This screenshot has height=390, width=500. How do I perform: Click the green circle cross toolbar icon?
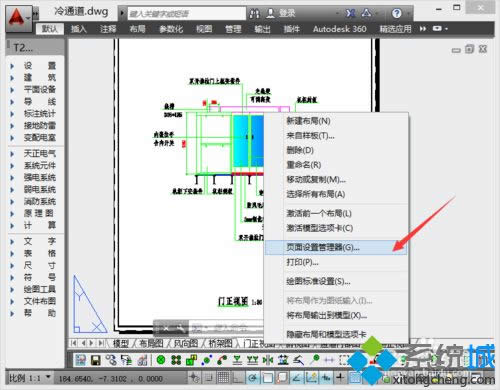[161, 360]
